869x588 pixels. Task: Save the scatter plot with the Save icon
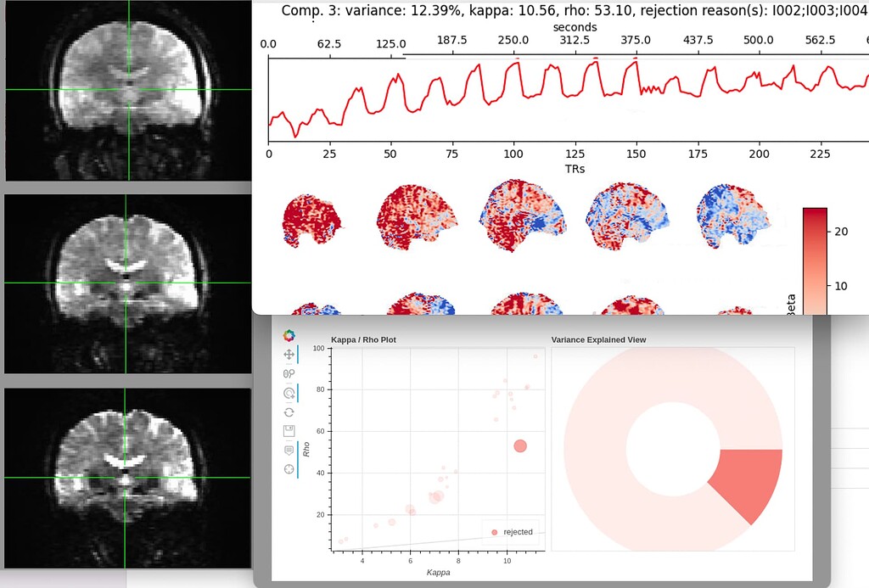point(289,431)
